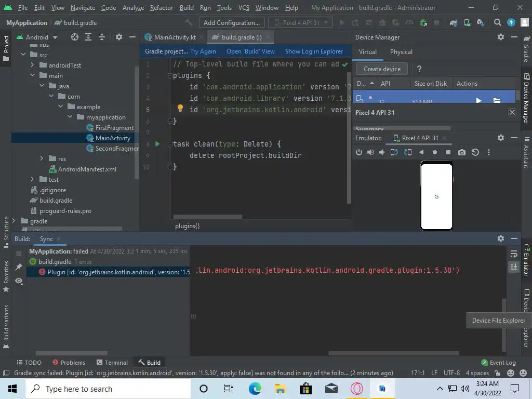Click the lightbulb intention icon
The image size is (532, 399).
pos(180,108)
